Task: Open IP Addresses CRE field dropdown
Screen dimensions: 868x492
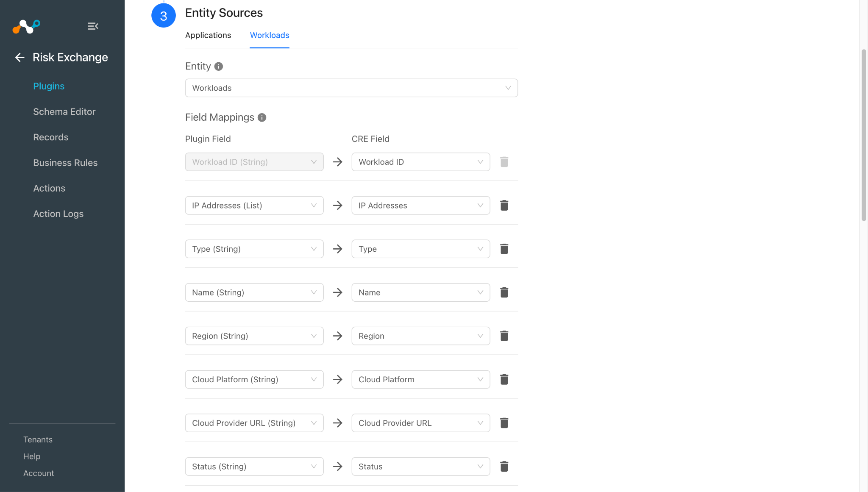Action: pos(421,206)
